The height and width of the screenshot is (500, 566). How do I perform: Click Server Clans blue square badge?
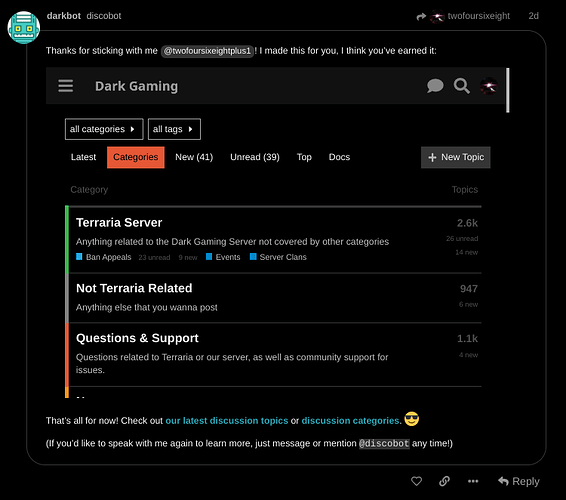(x=253, y=257)
